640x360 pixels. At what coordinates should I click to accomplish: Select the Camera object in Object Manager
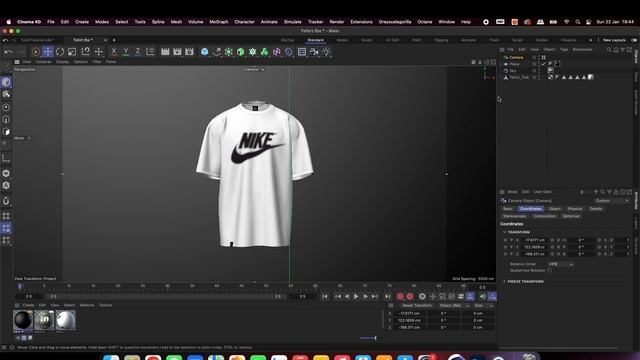pyautogui.click(x=516, y=58)
